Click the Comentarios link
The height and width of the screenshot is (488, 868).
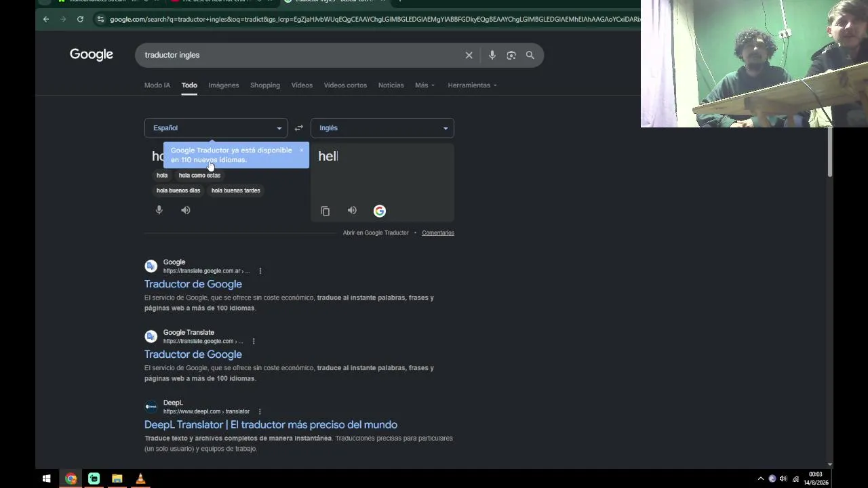pyautogui.click(x=438, y=233)
